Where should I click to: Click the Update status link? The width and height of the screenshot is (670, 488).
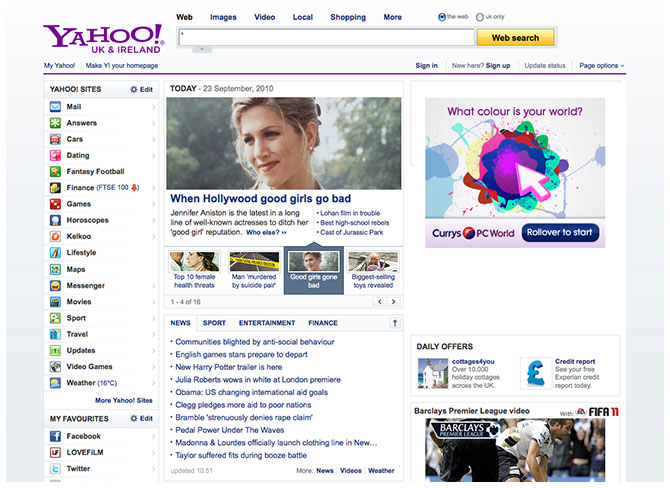point(545,65)
